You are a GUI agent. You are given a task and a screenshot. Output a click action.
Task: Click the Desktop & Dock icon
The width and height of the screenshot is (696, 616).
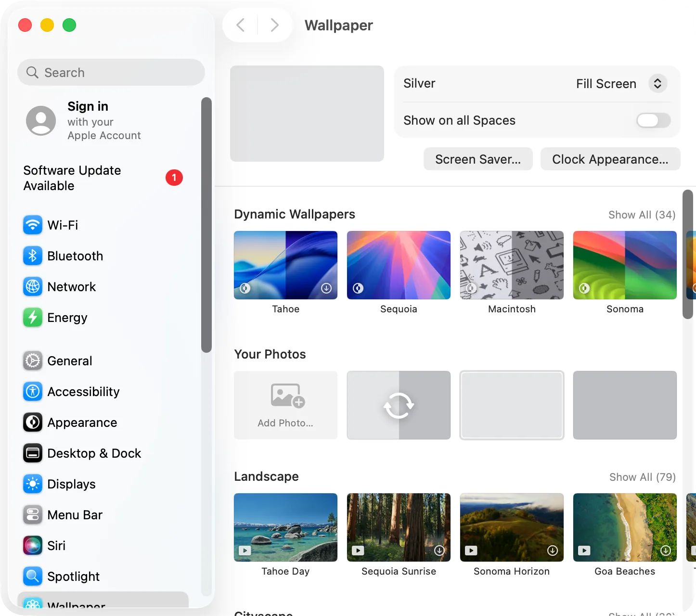(x=33, y=453)
